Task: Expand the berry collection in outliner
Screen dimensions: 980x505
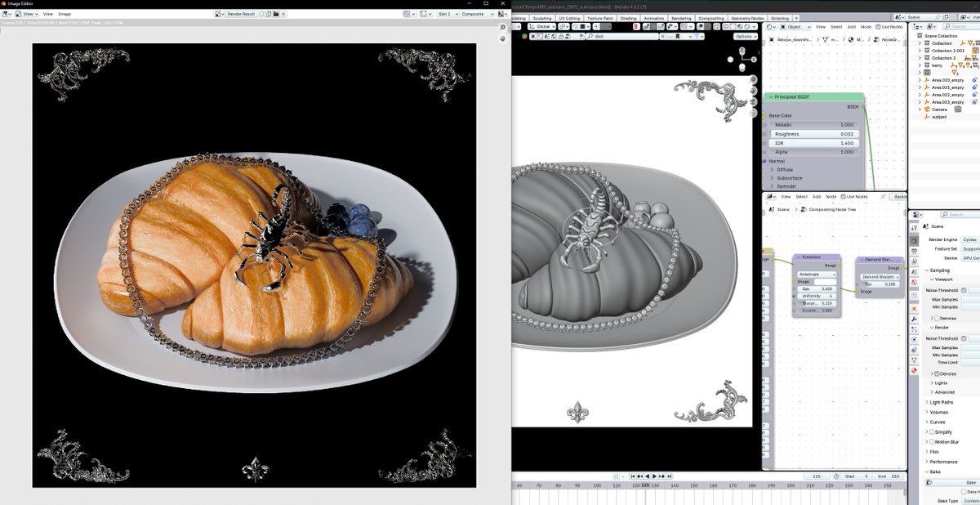Action: click(x=920, y=65)
